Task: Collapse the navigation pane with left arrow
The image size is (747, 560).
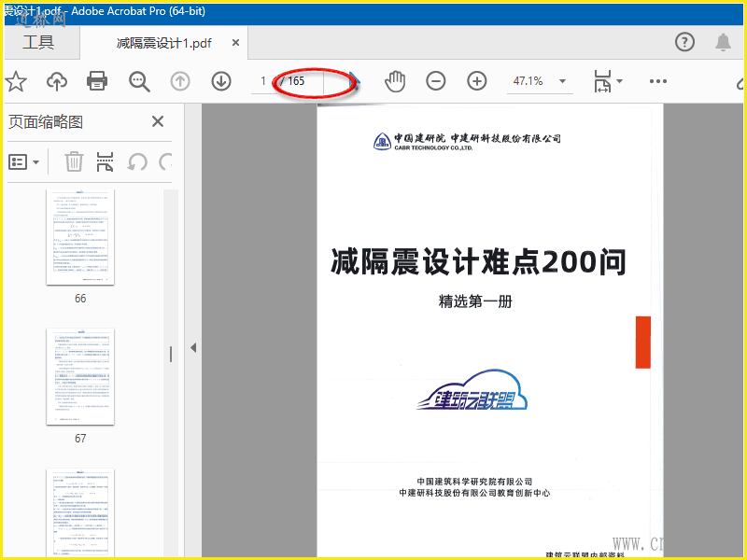Action: coord(193,347)
